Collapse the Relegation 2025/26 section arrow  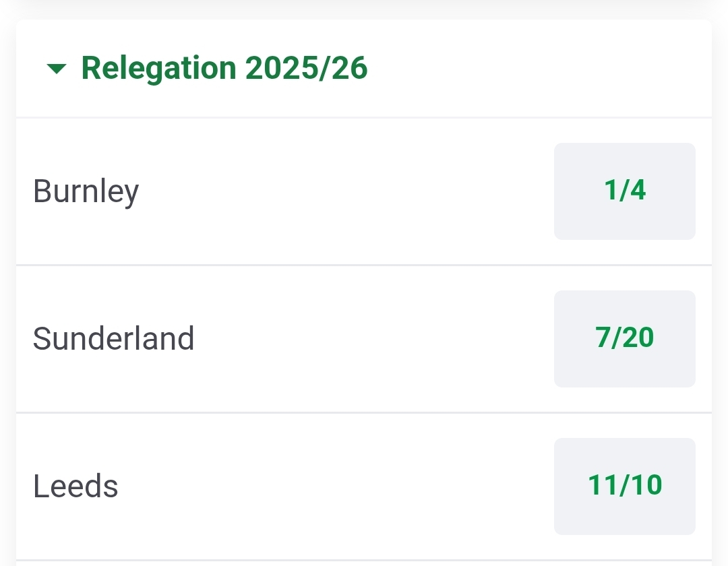57,69
